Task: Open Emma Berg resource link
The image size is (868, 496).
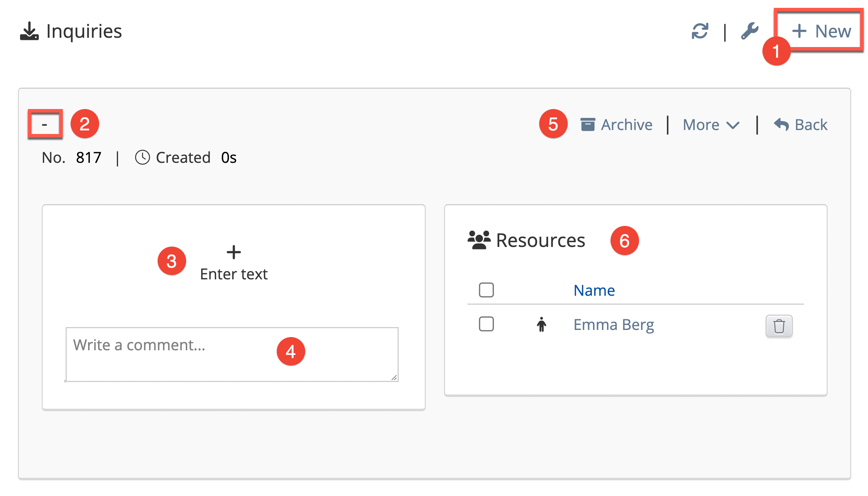Action: point(614,325)
